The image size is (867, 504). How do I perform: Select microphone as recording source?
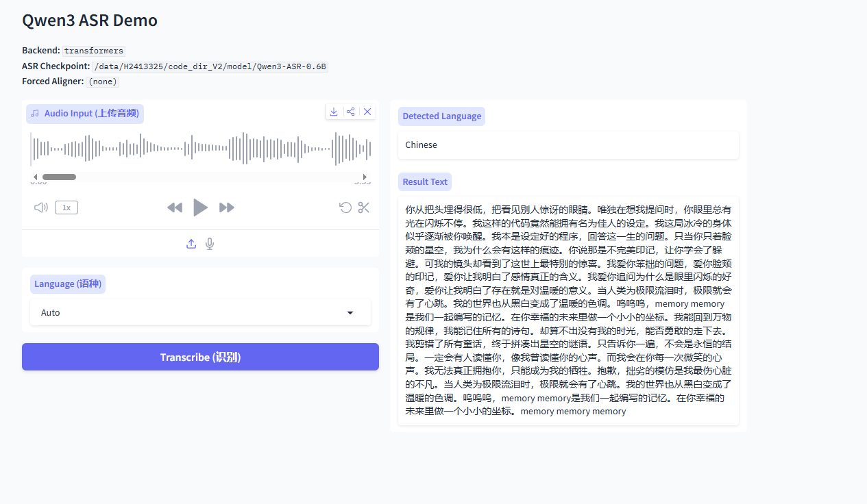coord(210,244)
